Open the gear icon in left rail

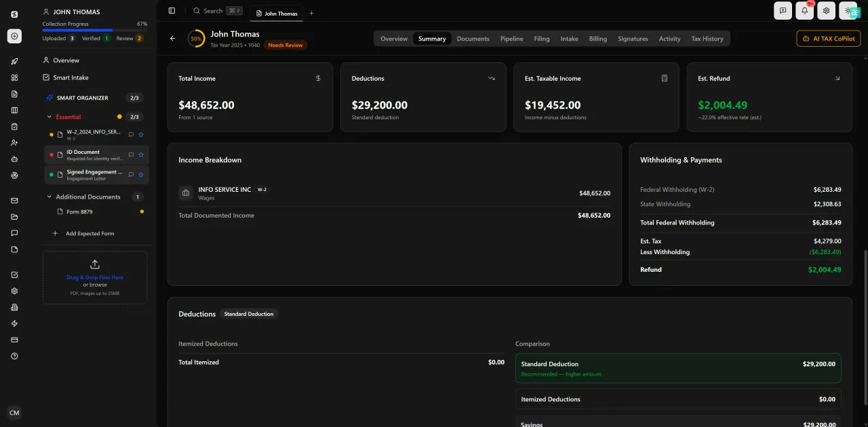pos(14,291)
